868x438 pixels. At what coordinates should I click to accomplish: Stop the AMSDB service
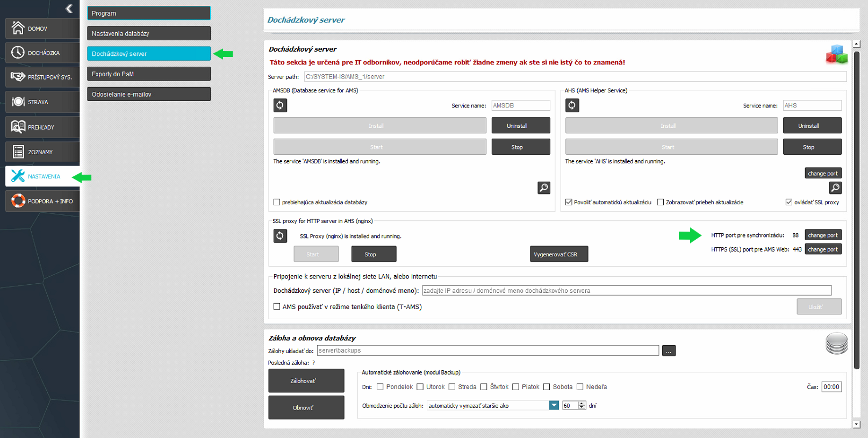[521, 147]
